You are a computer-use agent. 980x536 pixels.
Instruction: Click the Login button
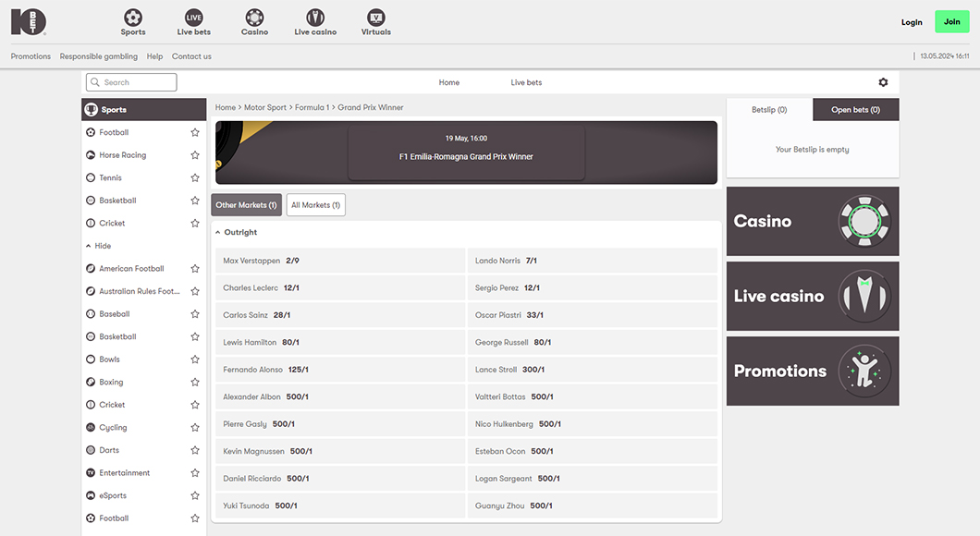[912, 22]
